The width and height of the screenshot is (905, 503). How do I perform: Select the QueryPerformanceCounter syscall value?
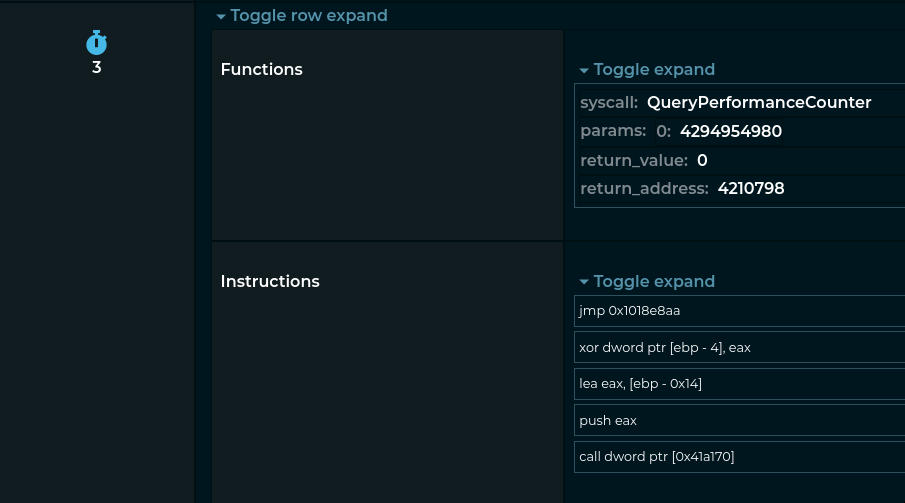(758, 103)
